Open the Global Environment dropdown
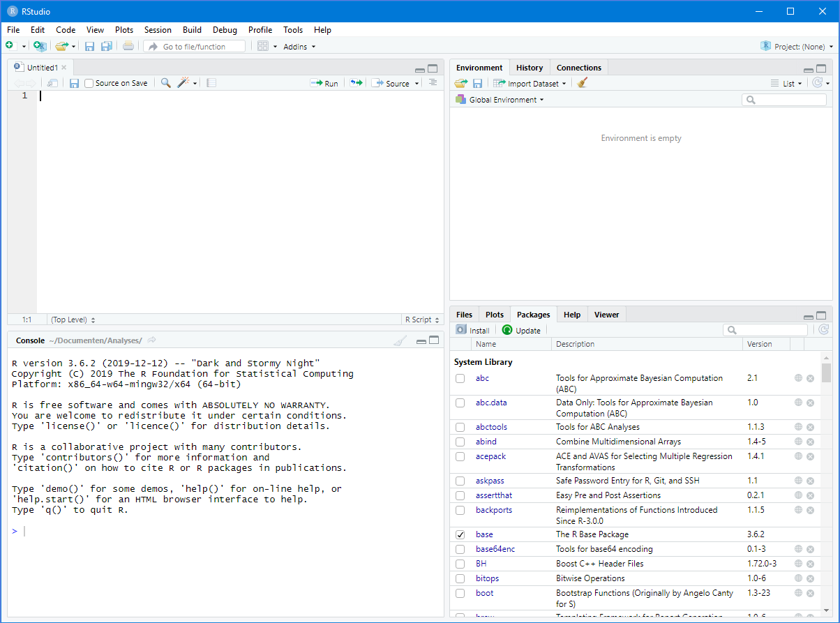This screenshot has width=840, height=623. coord(505,100)
